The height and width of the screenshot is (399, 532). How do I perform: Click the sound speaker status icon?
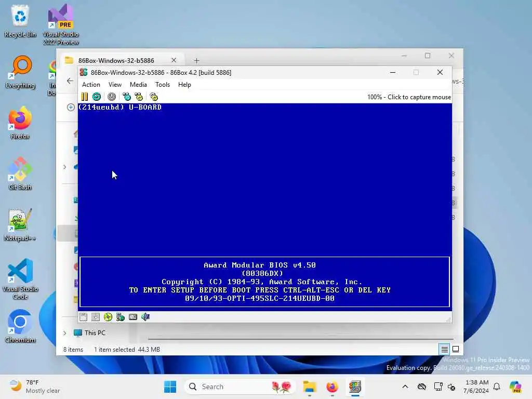(145, 317)
